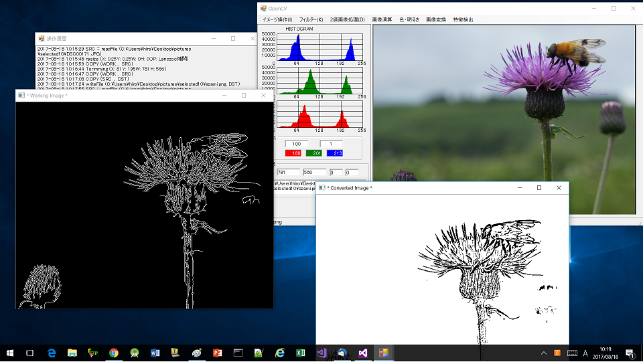Click the readFile log line in 操作履歴 window

(x=115, y=51)
